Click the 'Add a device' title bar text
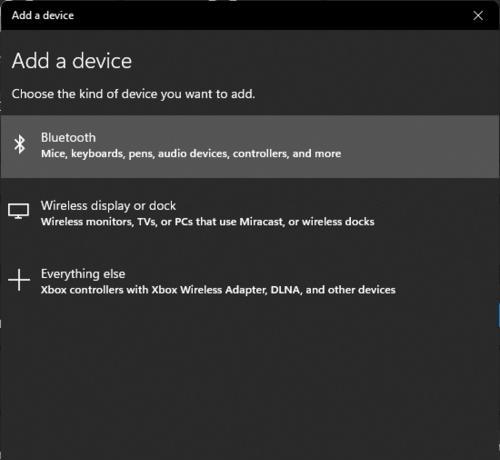 coord(43,15)
